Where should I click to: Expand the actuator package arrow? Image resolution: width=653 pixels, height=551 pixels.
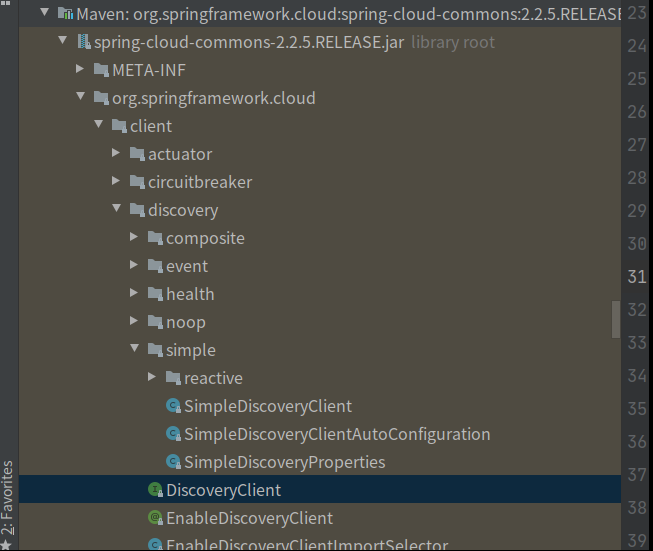116,153
